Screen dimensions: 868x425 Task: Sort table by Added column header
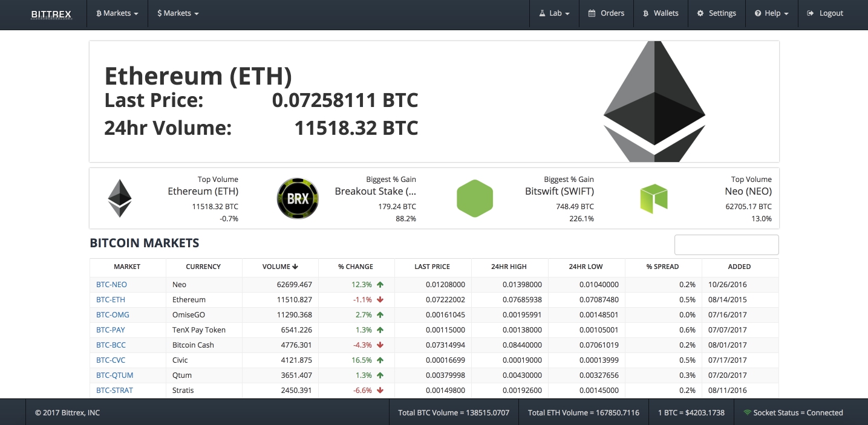[739, 267]
